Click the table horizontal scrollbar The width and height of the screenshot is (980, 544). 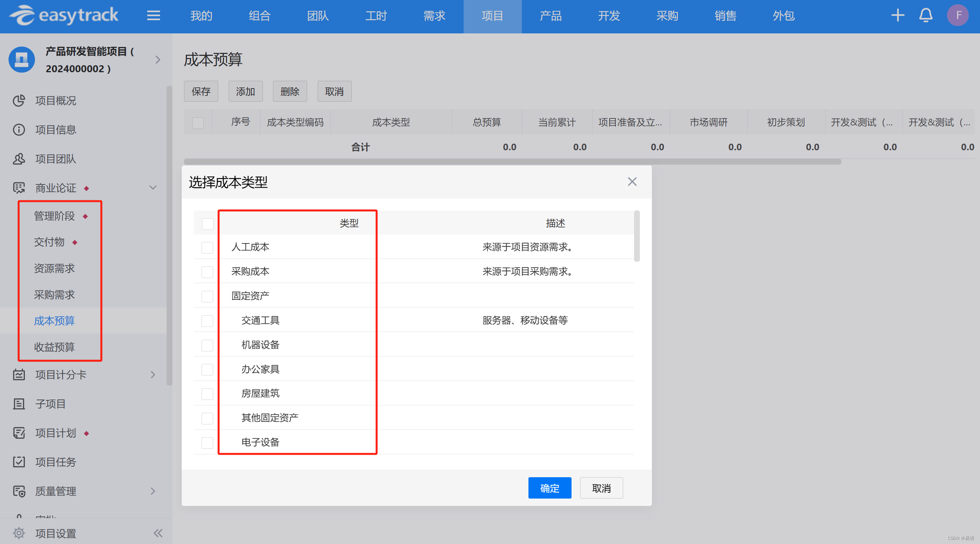(x=513, y=162)
